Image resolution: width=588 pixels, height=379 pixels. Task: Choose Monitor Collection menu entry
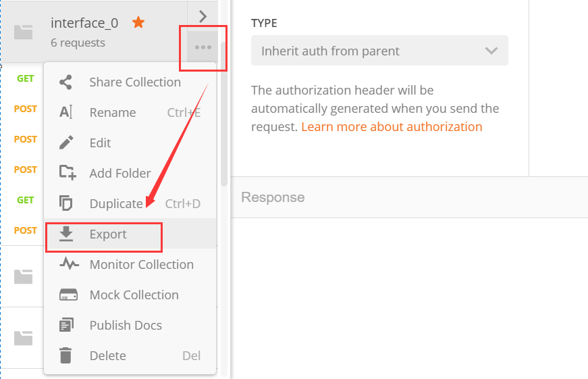point(141,265)
